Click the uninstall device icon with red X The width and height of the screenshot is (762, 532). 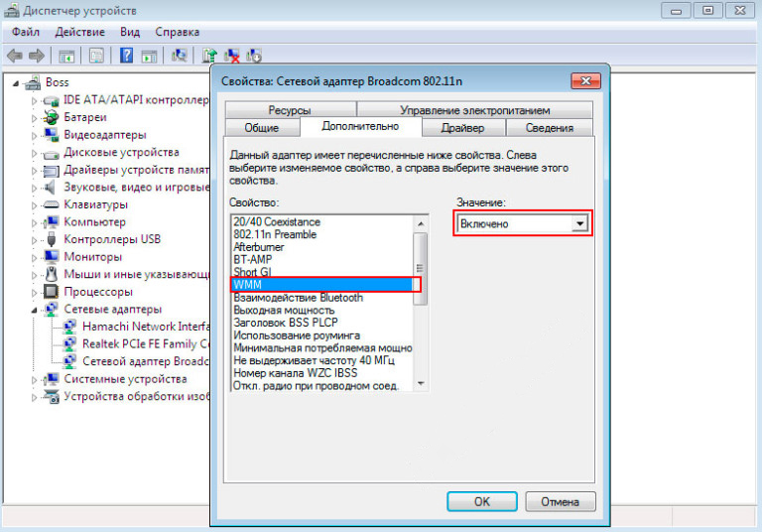click(x=232, y=56)
